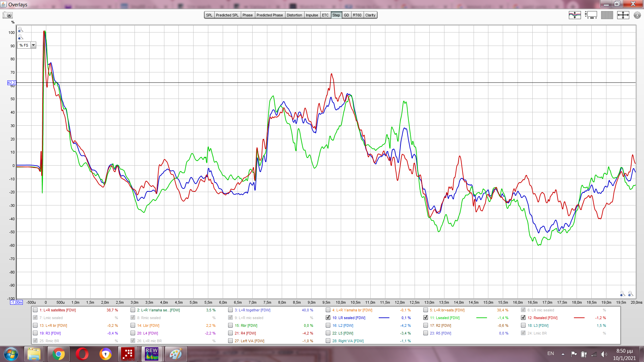644x362 pixels.
Task: Toggle the graph scrollbars icon
Action: point(591,15)
